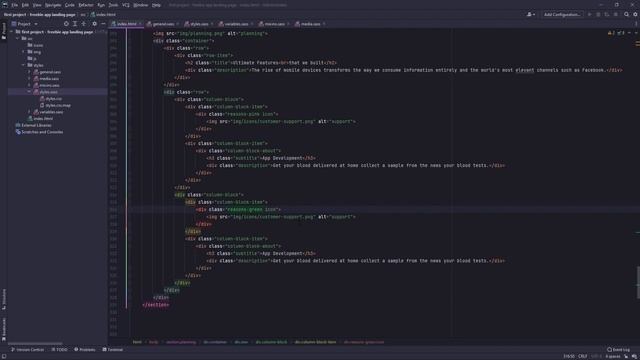Open the File menu
Screen dimensions: 640x360
coord(15,5)
